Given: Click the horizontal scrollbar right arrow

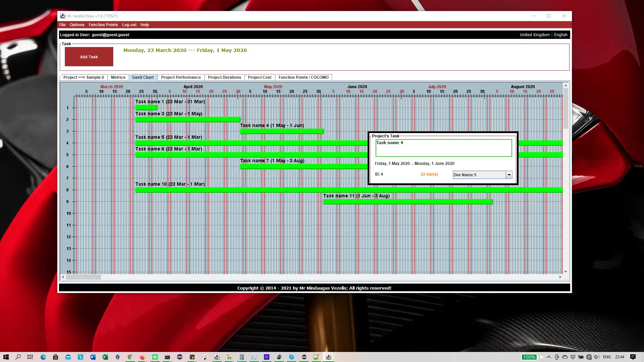Looking at the screenshot, I should [x=560, y=277].
